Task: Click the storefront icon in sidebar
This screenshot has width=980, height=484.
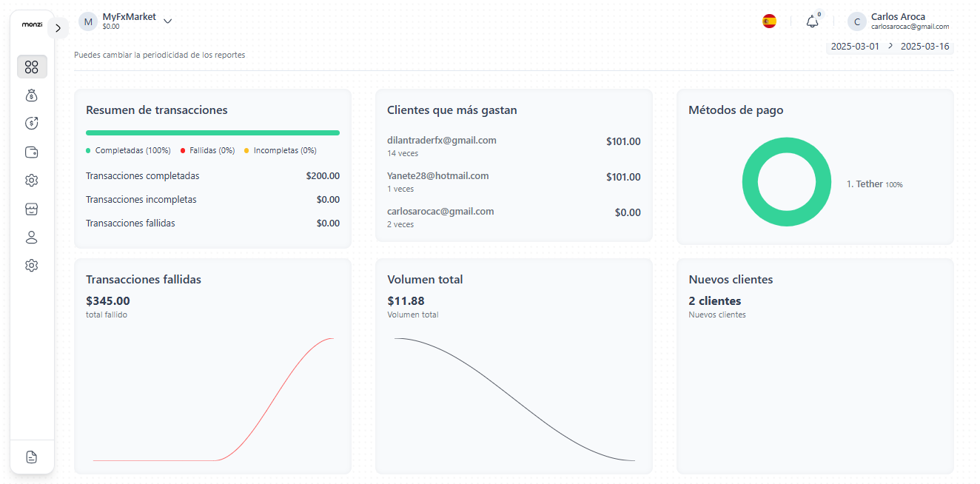Action: [31, 209]
